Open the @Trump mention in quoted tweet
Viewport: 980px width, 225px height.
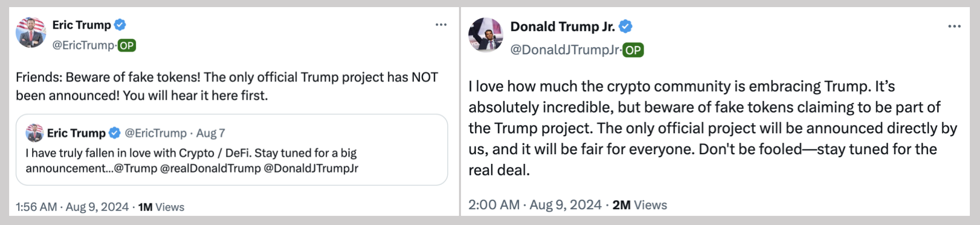pyautogui.click(x=135, y=168)
